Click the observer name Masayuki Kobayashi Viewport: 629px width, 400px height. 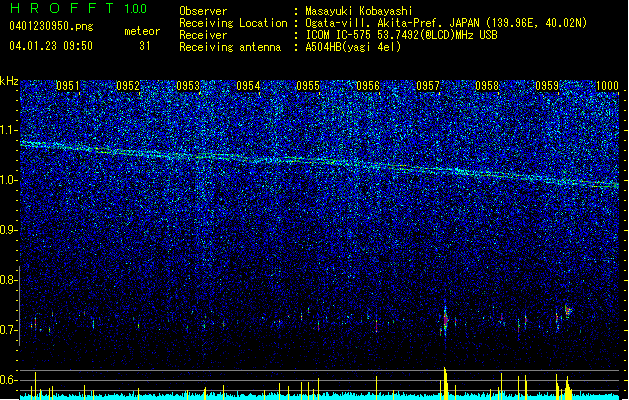tap(359, 11)
